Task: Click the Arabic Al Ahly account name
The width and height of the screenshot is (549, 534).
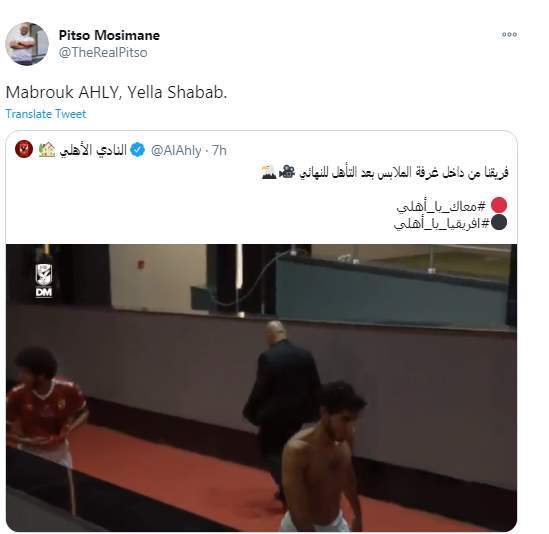Action: tap(93, 150)
